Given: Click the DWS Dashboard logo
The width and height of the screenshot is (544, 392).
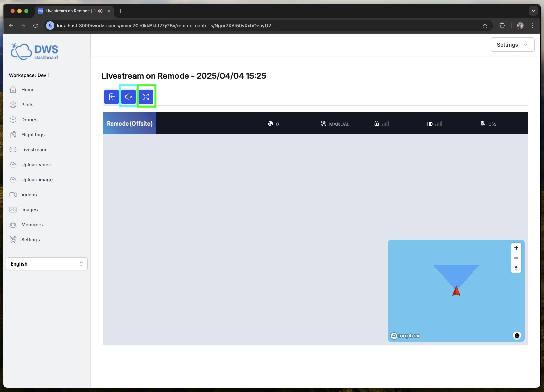Looking at the screenshot, I should coord(34,51).
